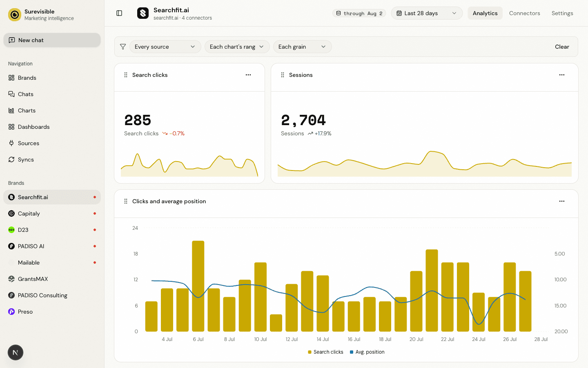Image resolution: width=588 pixels, height=368 pixels.
Task: Click the Searchfit.ai brand logo in header
Action: 143,13
